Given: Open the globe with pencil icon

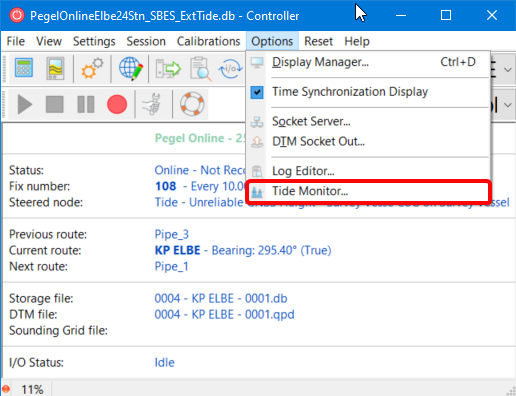Looking at the screenshot, I should pyautogui.click(x=131, y=69).
